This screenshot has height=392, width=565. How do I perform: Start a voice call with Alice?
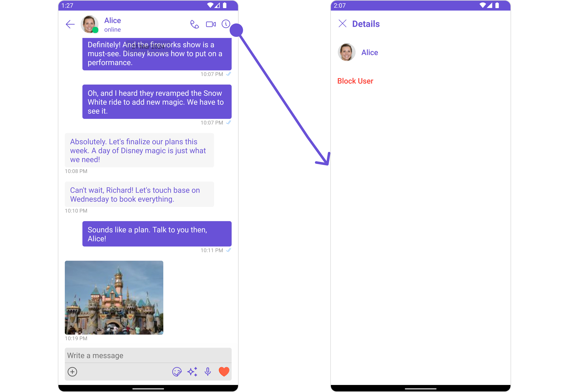point(194,24)
